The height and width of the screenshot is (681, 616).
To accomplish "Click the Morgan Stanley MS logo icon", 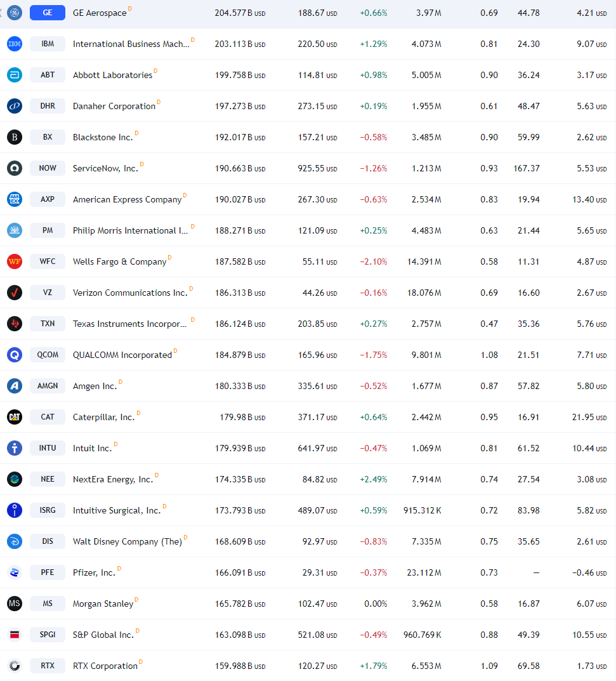I will (15, 604).
